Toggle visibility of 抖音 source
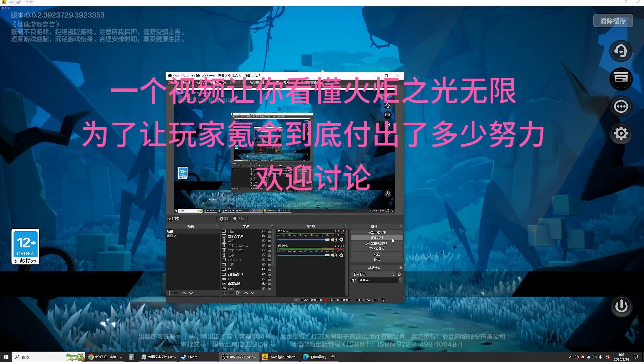644x362 pixels. click(264, 231)
